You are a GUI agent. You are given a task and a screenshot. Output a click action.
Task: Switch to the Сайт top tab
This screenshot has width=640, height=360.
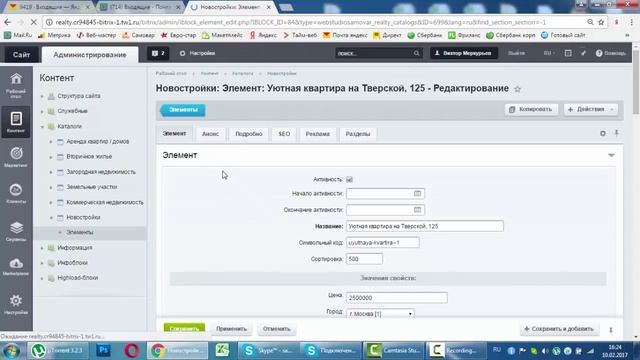tap(21, 55)
